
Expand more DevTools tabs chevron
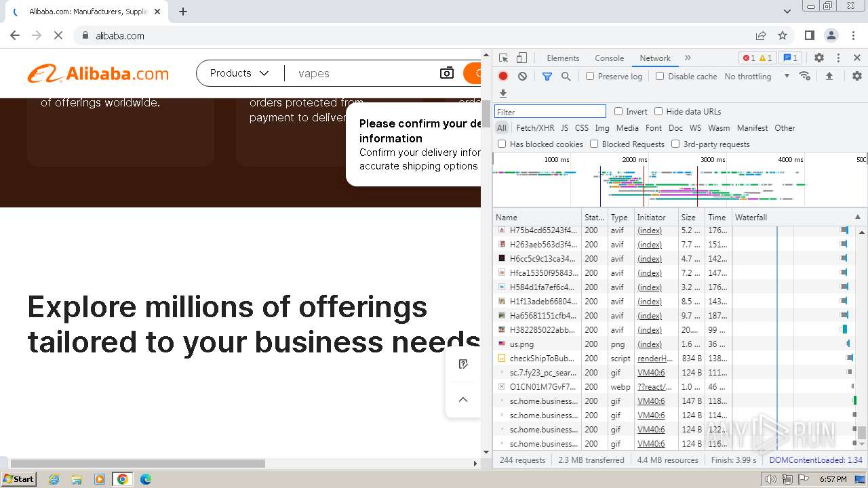pos(688,58)
